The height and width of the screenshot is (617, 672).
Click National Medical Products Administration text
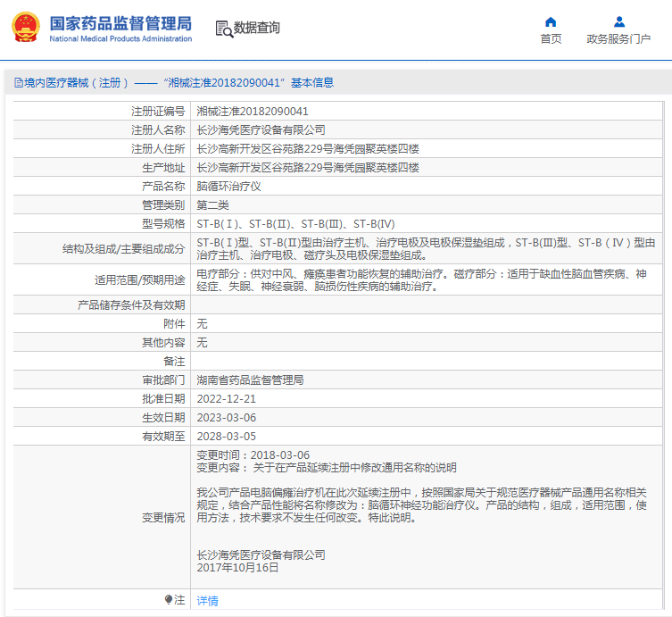click(120, 39)
